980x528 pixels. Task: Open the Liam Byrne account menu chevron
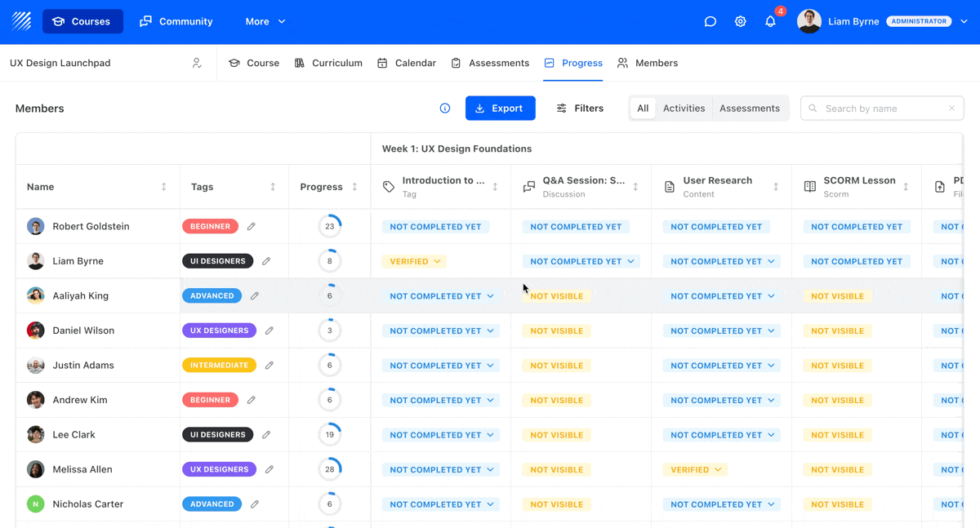pyautogui.click(x=964, y=22)
